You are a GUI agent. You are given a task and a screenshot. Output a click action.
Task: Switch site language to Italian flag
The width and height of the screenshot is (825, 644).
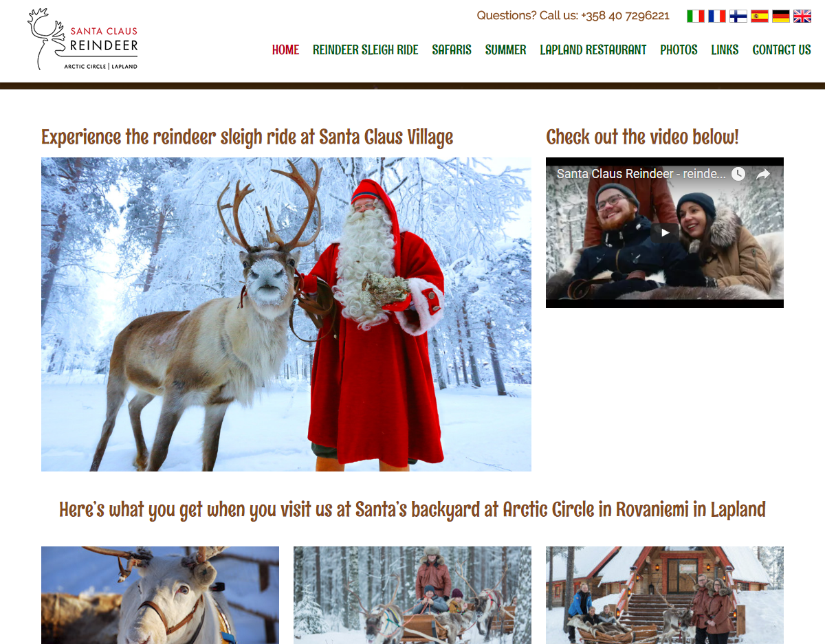(696, 16)
